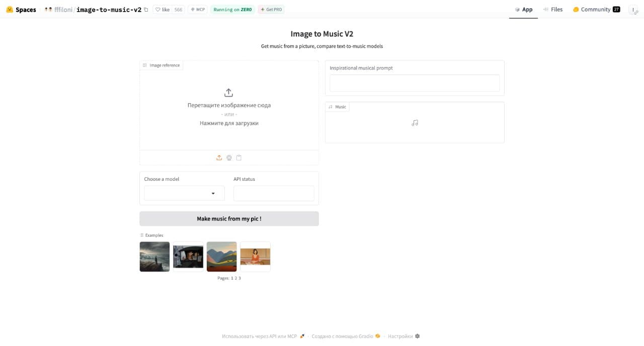Select the dark room example image

[x=188, y=257]
